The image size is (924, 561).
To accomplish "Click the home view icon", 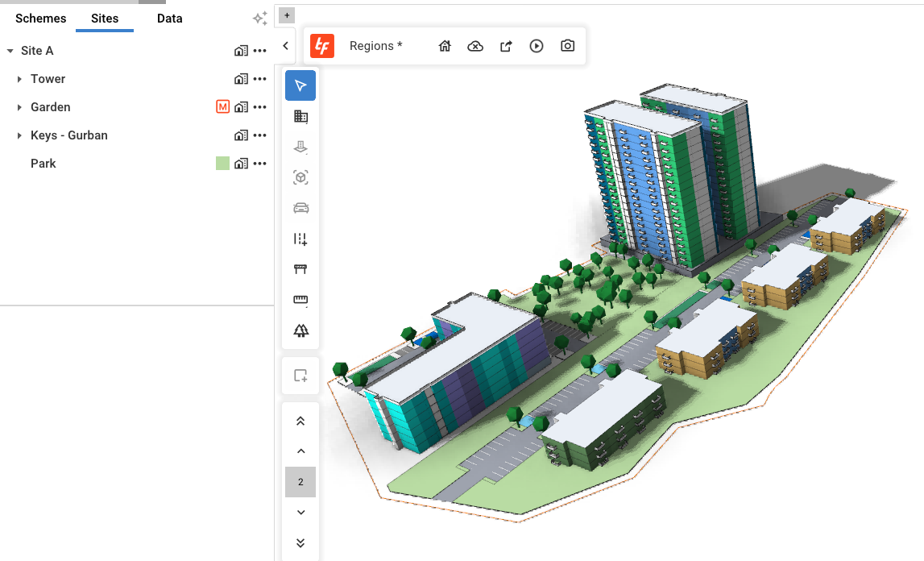I will pos(445,46).
